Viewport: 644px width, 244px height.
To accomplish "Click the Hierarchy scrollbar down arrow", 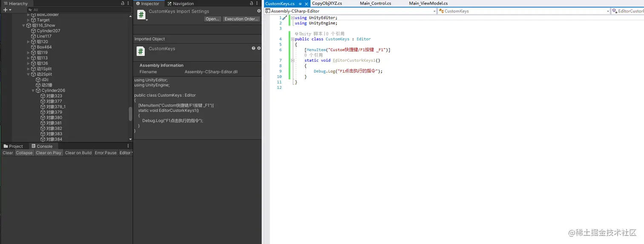I will (130, 139).
